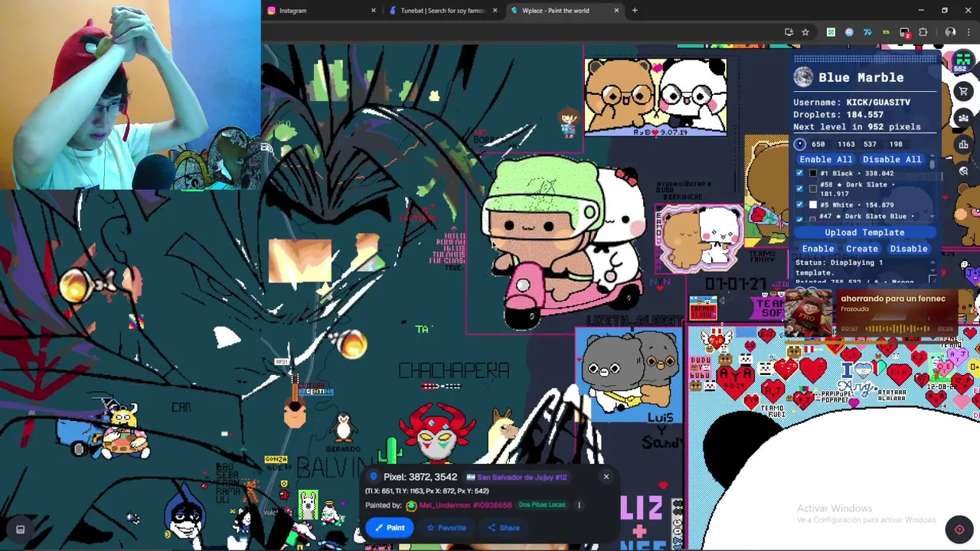Click the 'Pixel: 3872, 3542' text
This screenshot has height=551, width=980.
click(x=420, y=477)
